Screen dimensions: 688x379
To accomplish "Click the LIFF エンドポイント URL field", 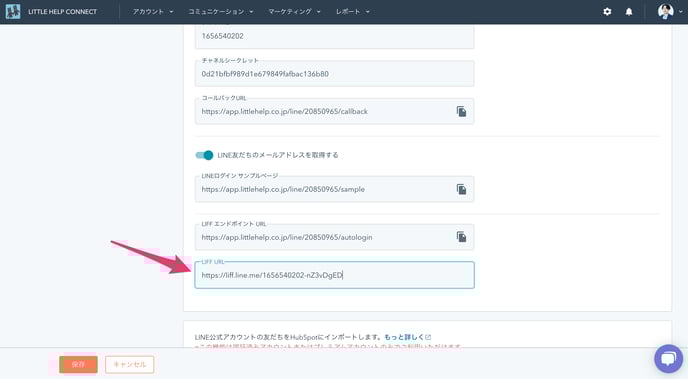I will click(334, 237).
